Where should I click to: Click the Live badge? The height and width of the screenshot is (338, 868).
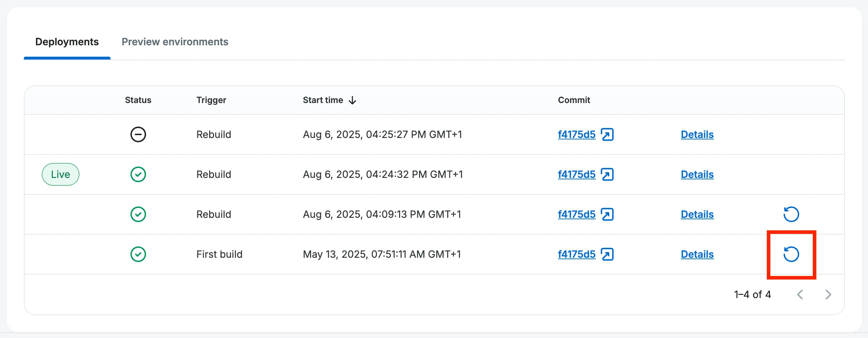[61, 174]
